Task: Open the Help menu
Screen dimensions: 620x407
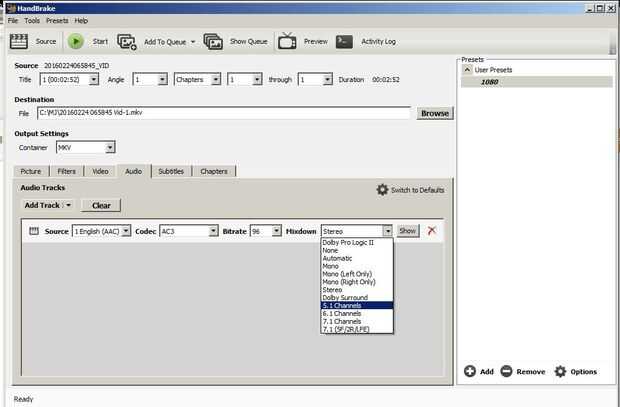Action: pyautogui.click(x=81, y=21)
